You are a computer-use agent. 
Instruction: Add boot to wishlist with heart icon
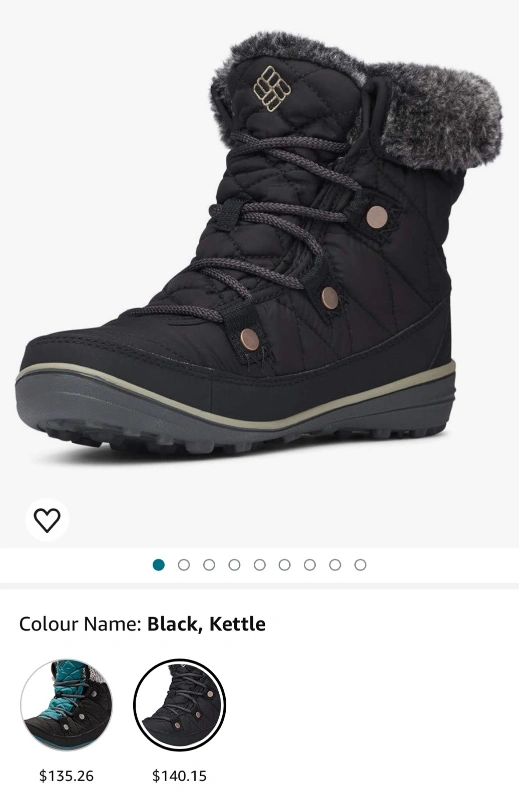pos(47,520)
